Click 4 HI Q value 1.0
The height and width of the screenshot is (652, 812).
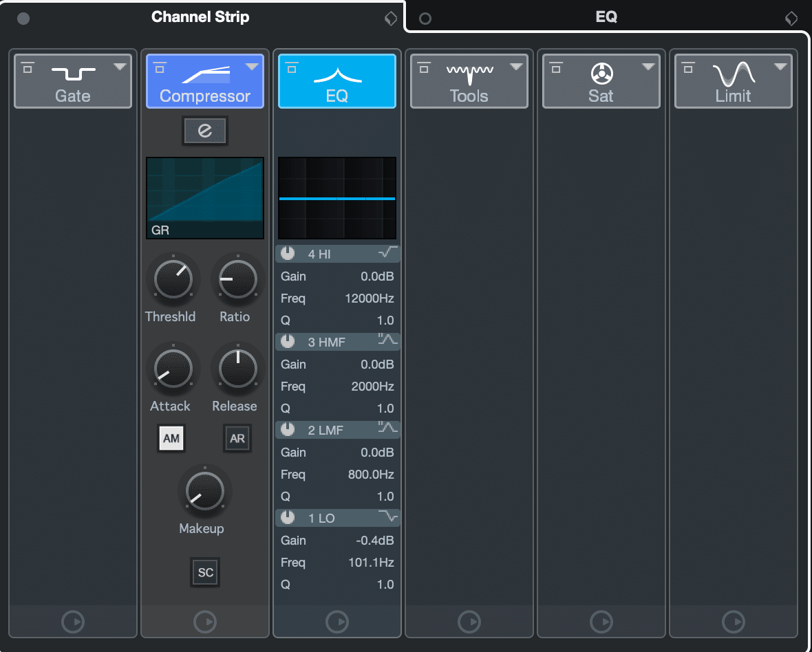point(385,320)
